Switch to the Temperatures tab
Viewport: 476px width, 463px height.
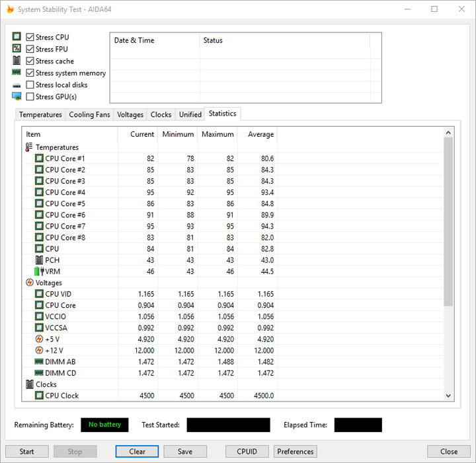pos(40,115)
